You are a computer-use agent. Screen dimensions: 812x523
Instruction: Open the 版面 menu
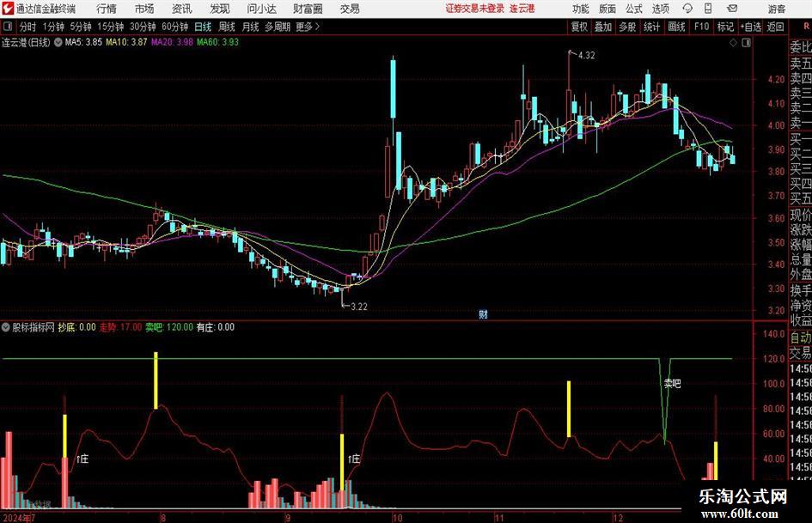pos(607,9)
